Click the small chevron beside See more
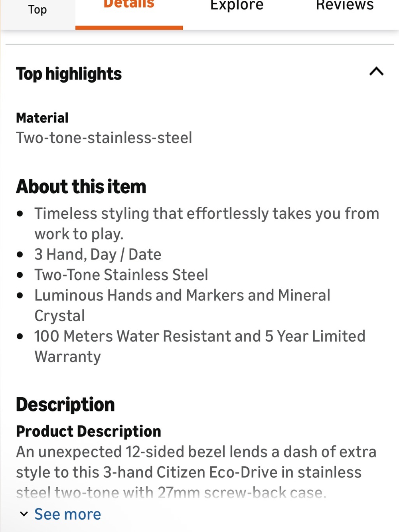Image resolution: width=399 pixels, height=532 pixels. coord(24,514)
